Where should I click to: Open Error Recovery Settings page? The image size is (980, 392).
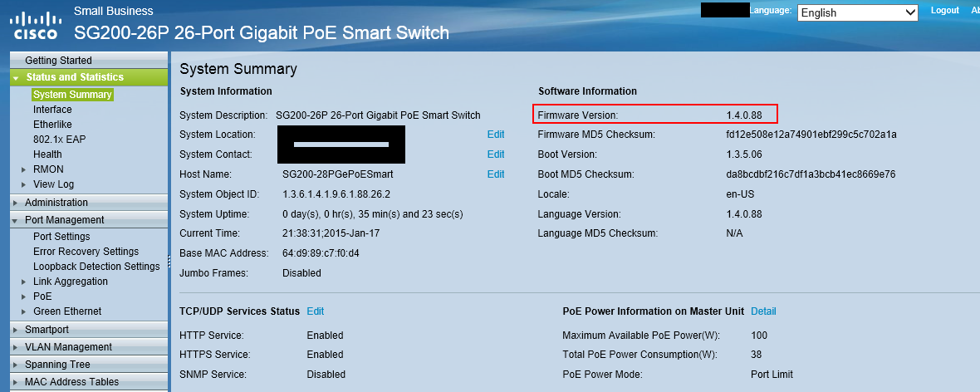[86, 252]
